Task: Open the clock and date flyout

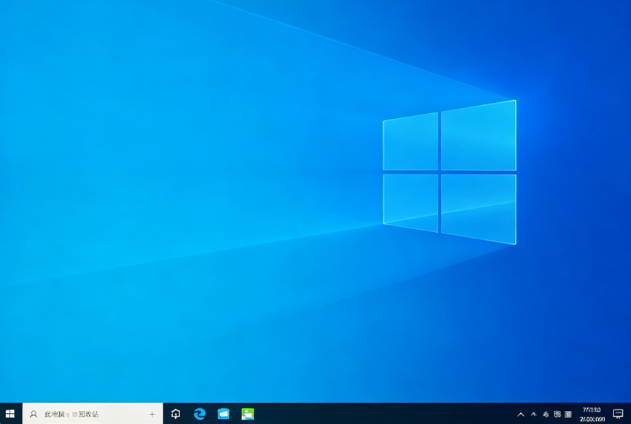Action: 592,414
